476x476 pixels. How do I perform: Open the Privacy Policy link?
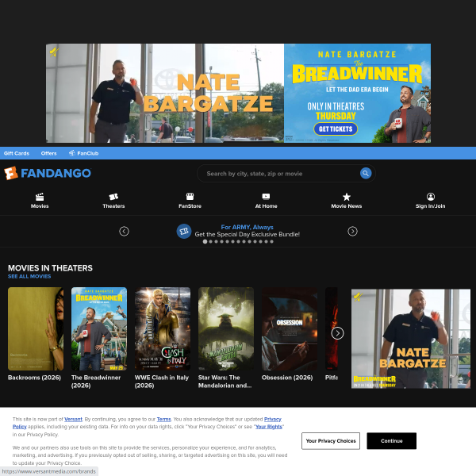[273, 419]
